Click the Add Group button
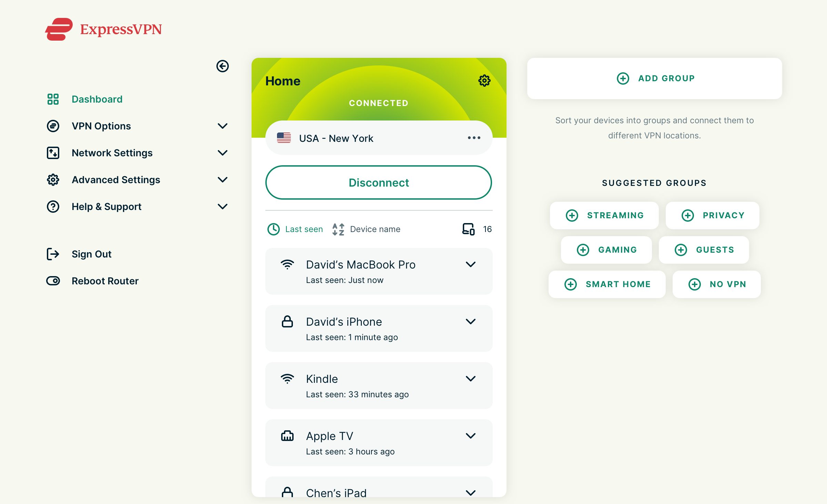 (x=654, y=78)
